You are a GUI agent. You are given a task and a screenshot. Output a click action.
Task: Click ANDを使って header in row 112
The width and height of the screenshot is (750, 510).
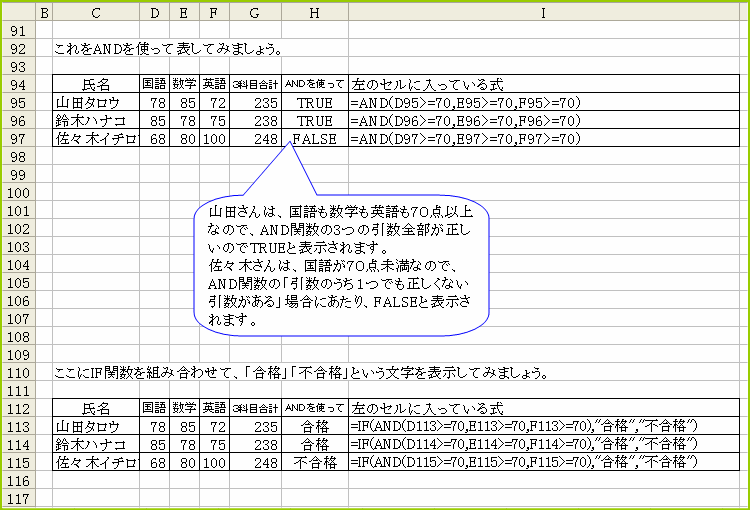pyautogui.click(x=315, y=409)
